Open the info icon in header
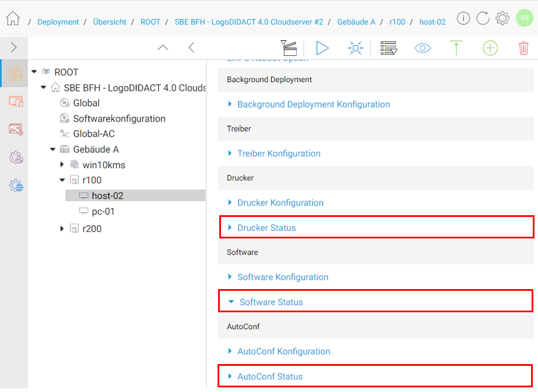The image size is (538, 392). pos(463,18)
